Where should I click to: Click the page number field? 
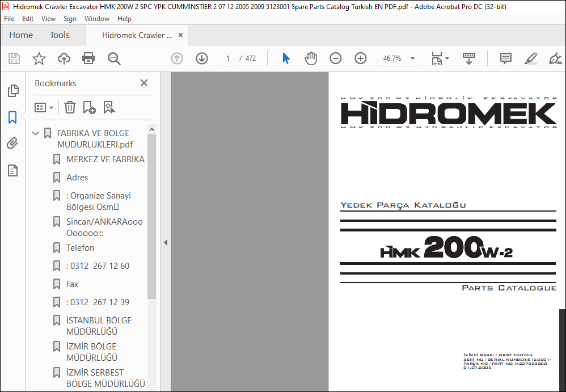pyautogui.click(x=228, y=58)
